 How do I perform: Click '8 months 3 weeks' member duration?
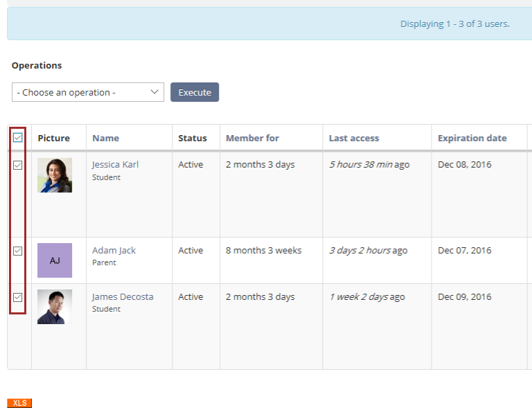tap(264, 250)
